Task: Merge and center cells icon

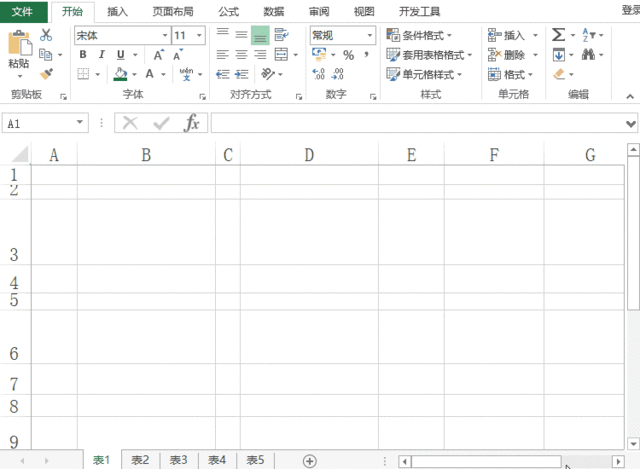Action: click(x=281, y=54)
